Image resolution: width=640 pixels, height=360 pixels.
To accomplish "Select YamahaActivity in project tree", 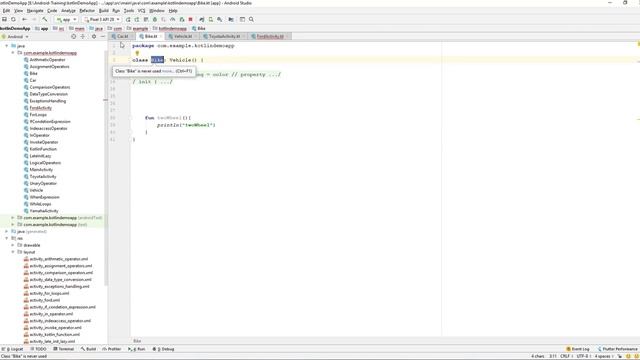I will click(44, 211).
